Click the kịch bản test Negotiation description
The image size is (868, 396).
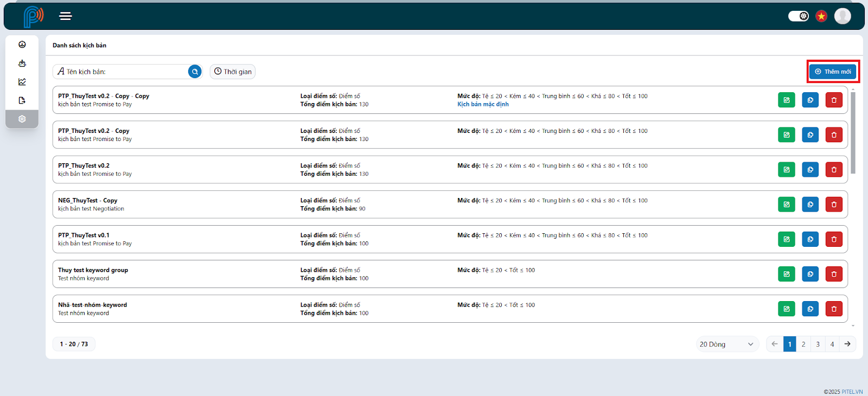91,209
